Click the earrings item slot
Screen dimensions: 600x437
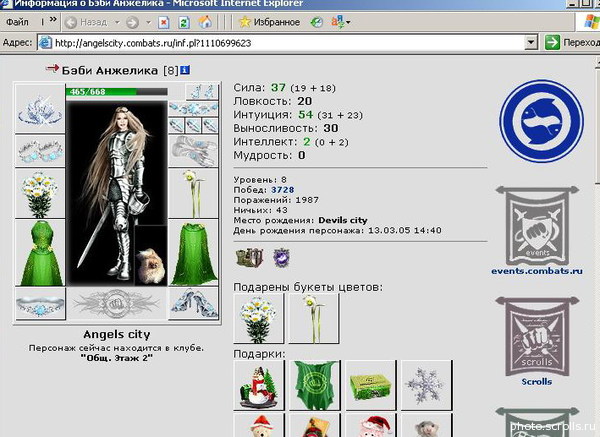(x=202, y=92)
